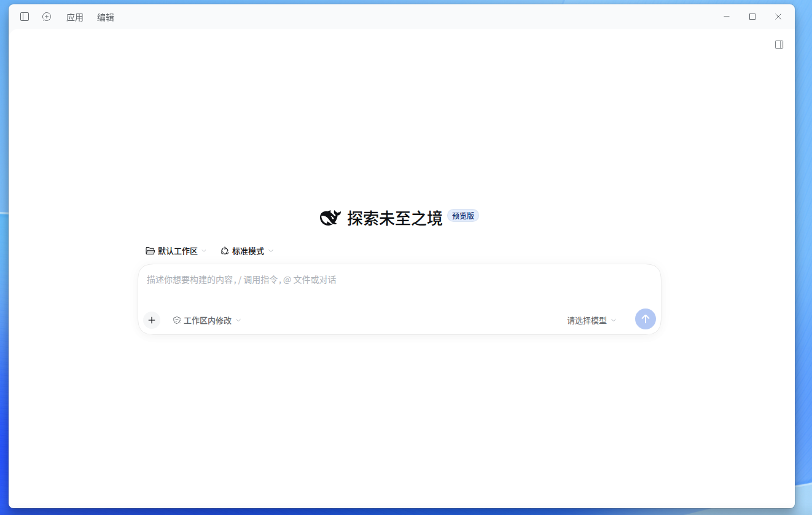Image resolution: width=812 pixels, height=515 pixels.
Task: Click the whale logo icon
Action: click(330, 218)
